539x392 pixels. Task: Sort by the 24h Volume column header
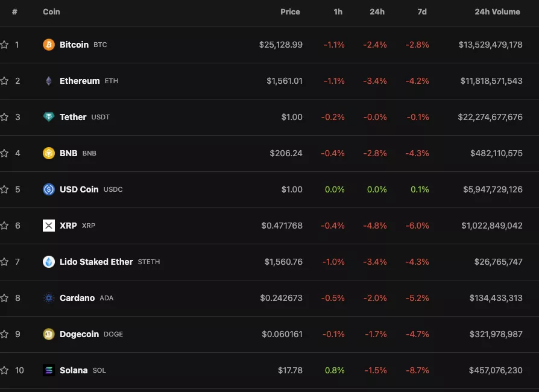click(497, 12)
